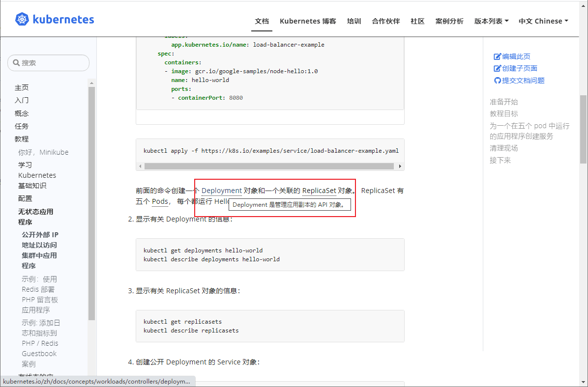Open the 培训 nav item
Screen dimensions: 588x387
point(354,21)
